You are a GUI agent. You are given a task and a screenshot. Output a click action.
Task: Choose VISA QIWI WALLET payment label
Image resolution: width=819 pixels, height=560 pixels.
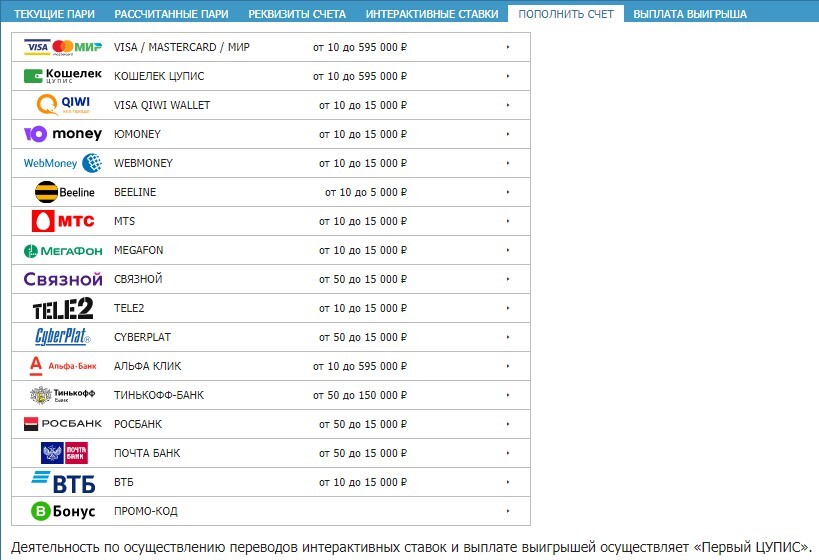162,105
